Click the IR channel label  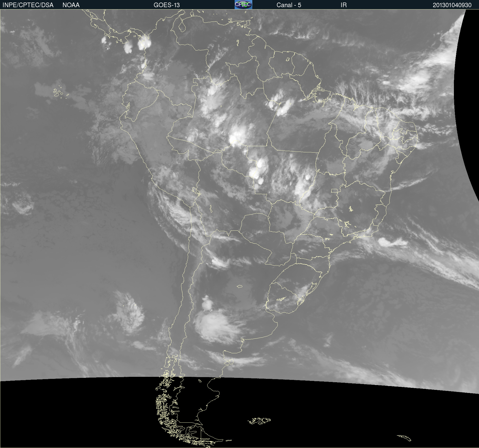[343, 5]
